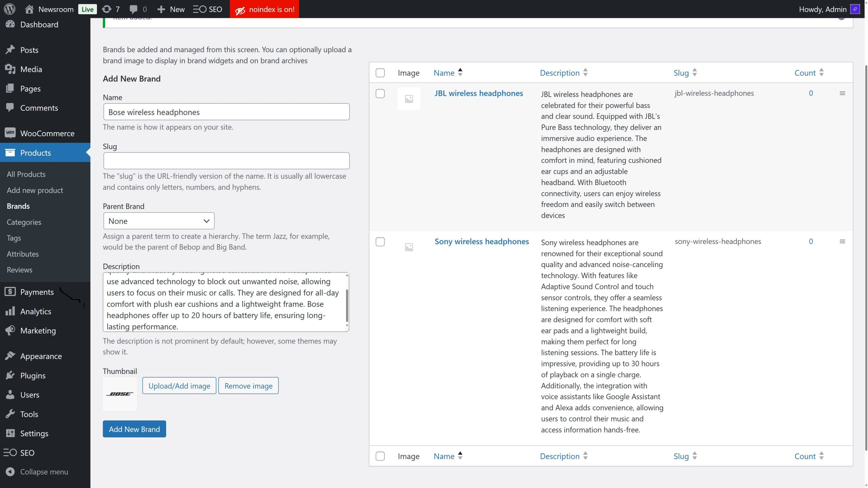Click the plus New icon
The image size is (868, 488).
161,9
